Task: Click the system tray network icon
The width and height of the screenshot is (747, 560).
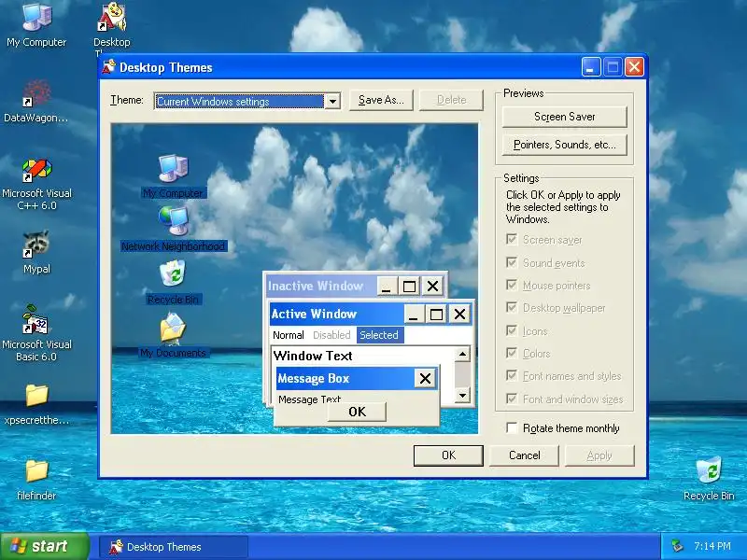Action: click(677, 546)
